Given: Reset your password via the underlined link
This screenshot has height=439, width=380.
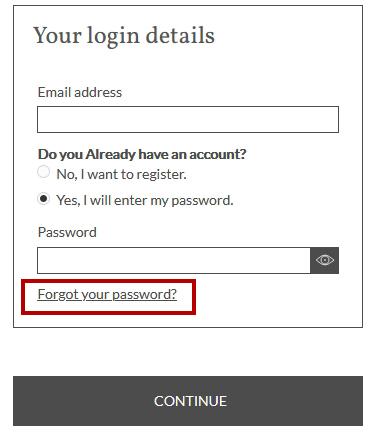Looking at the screenshot, I should tap(107, 294).
